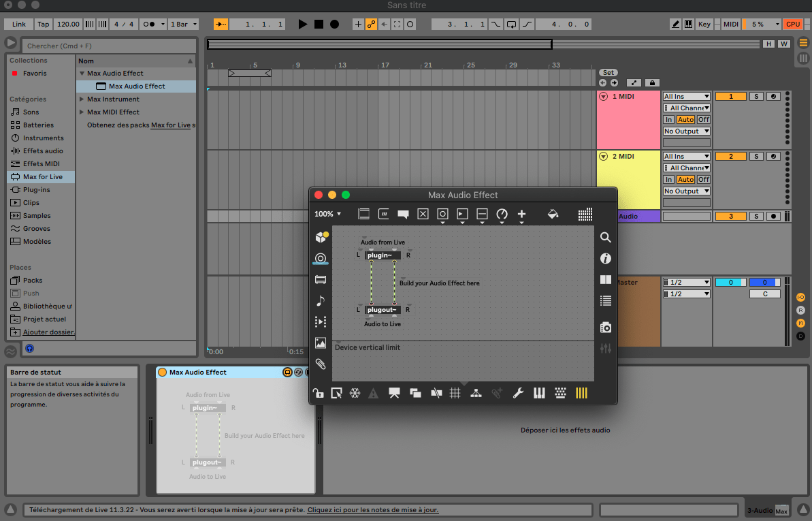The width and height of the screenshot is (812, 521).
Task: Click the tempo 120.00 field
Action: coord(68,24)
